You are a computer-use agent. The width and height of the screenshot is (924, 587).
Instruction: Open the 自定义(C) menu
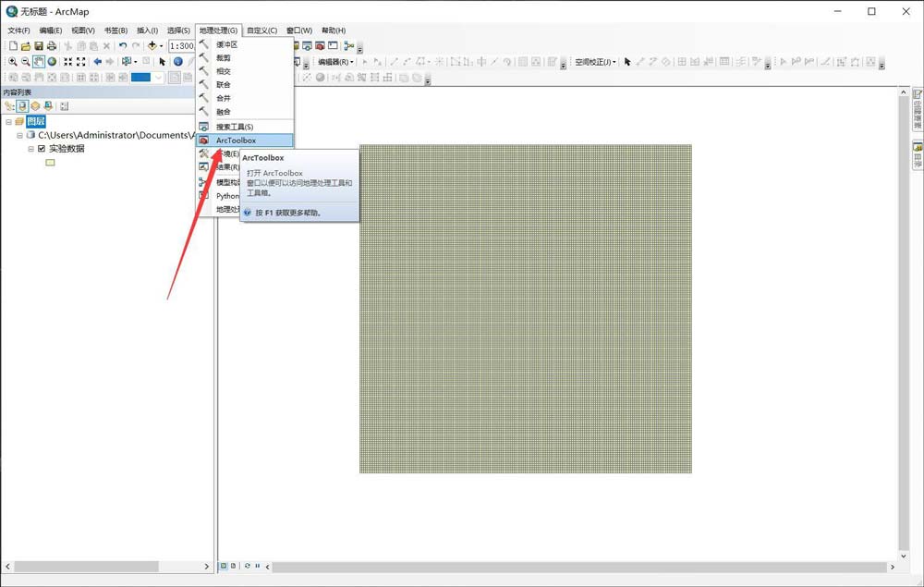pyautogui.click(x=262, y=31)
